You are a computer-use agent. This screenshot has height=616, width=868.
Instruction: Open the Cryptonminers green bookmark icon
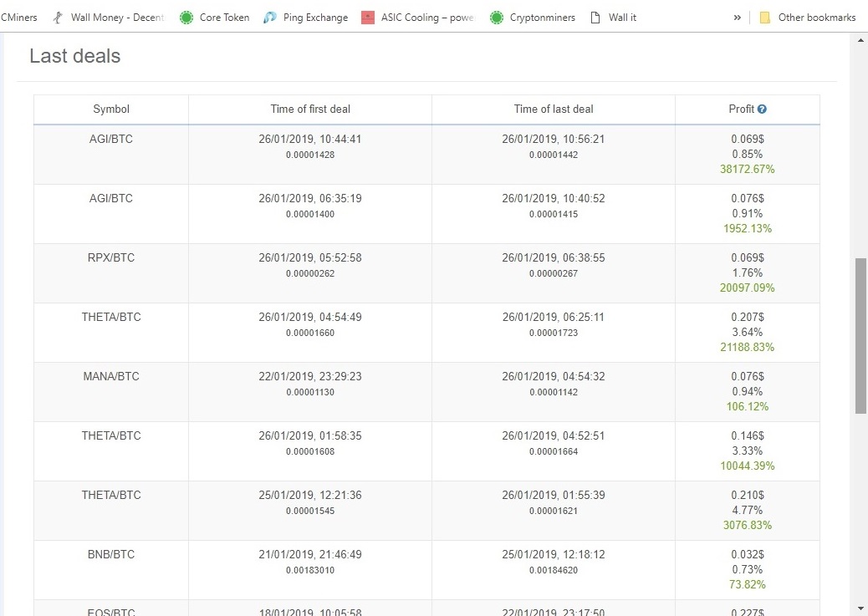coord(497,18)
